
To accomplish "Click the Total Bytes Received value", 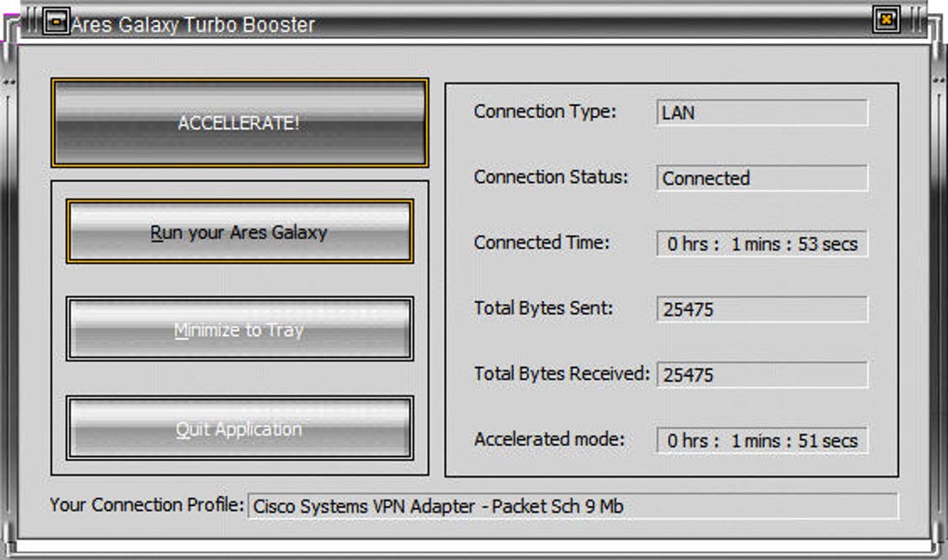I will (762, 374).
